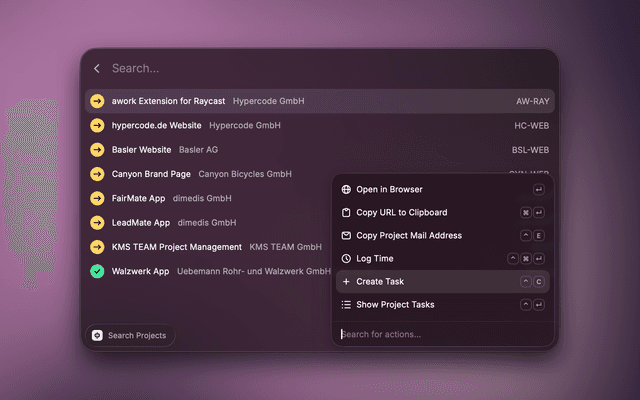Choose Create Task action
Image resolution: width=640 pixels, height=400 pixels.
coord(443,282)
